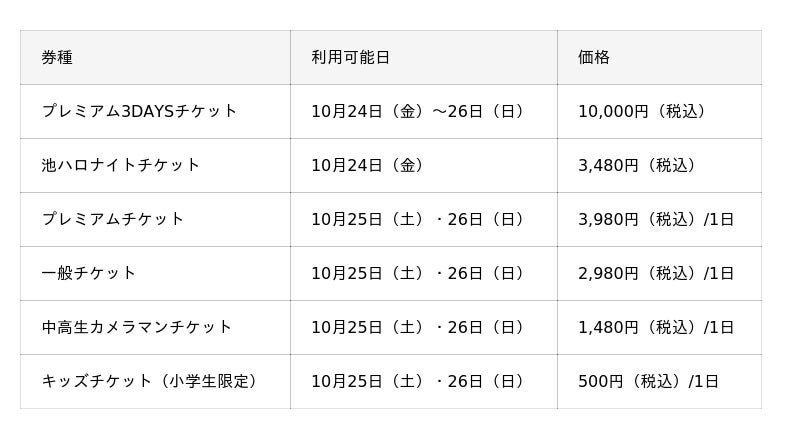Click the 利用可能日 column header
The width and height of the screenshot is (800, 439).
[350, 58]
